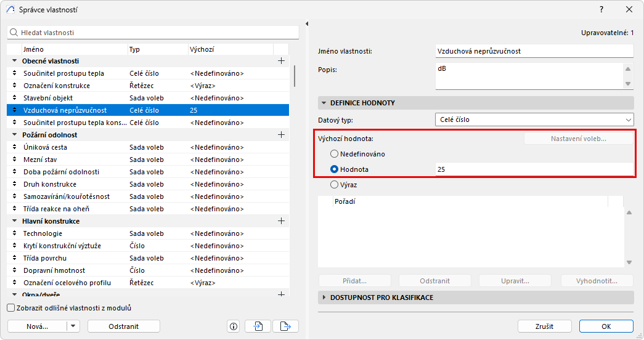Click the info icon button

[233, 326]
